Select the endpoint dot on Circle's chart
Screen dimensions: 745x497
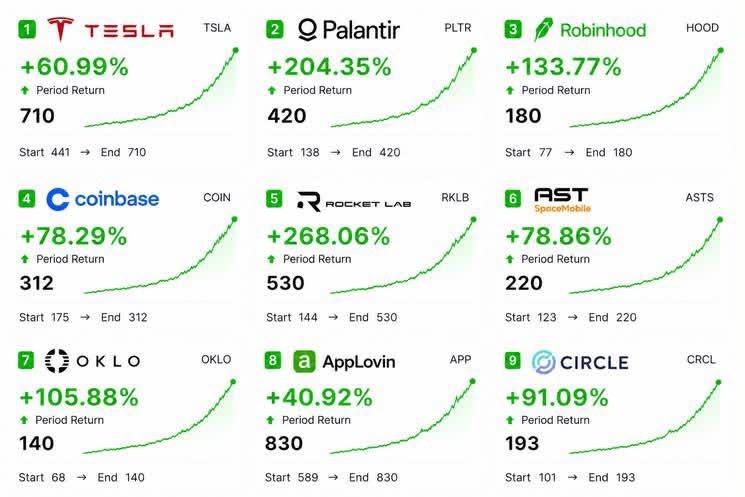click(x=718, y=382)
